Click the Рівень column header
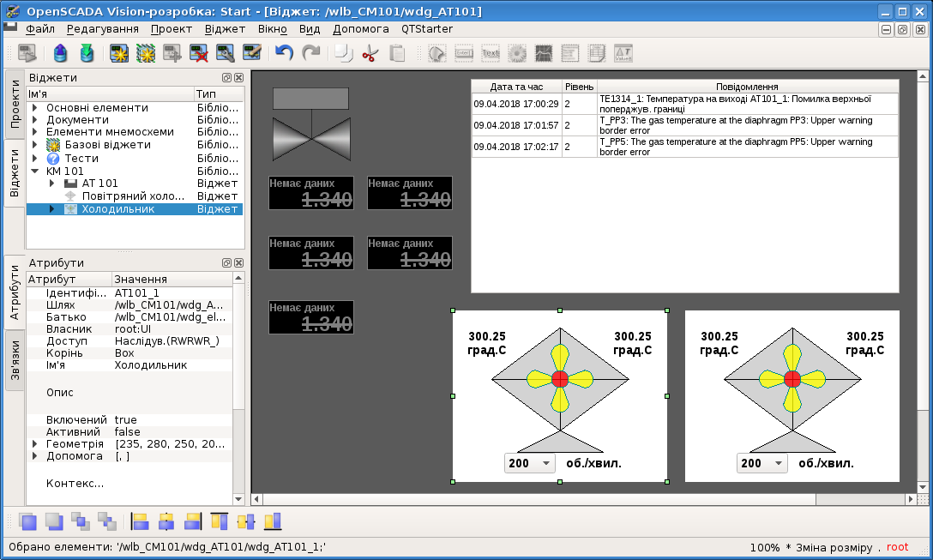This screenshot has height=560, width=933. click(578, 87)
